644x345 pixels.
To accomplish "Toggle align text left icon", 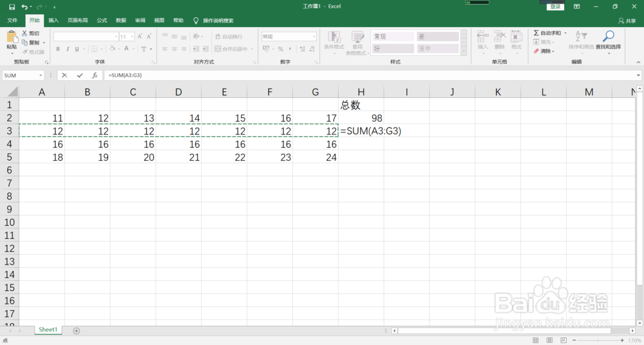I will pyautogui.click(x=165, y=49).
